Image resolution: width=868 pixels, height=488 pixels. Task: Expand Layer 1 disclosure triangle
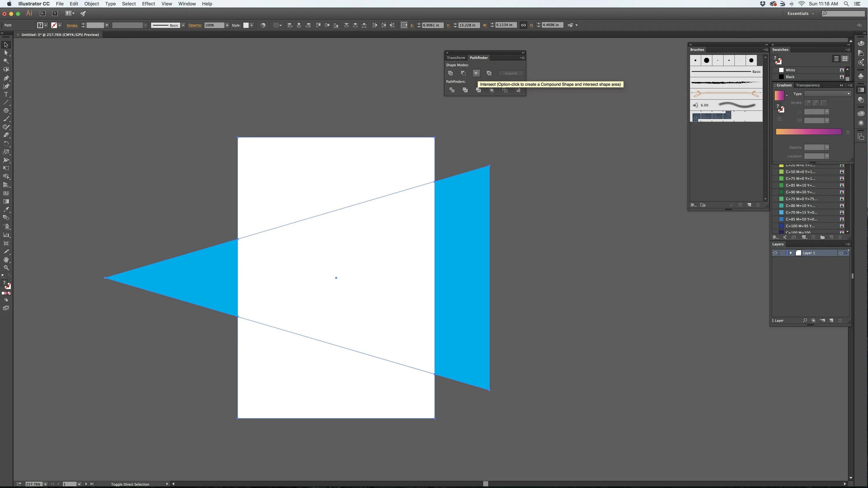click(791, 253)
